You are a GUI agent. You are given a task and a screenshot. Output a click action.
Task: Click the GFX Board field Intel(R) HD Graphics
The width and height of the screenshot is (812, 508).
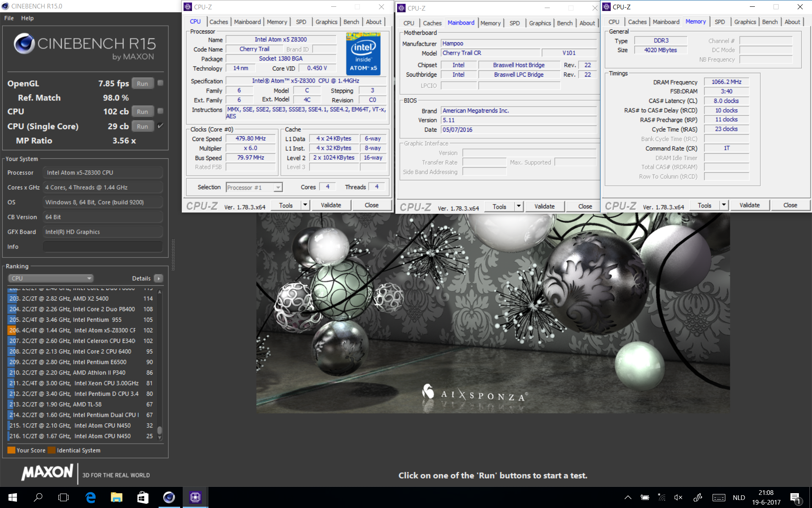pos(103,232)
